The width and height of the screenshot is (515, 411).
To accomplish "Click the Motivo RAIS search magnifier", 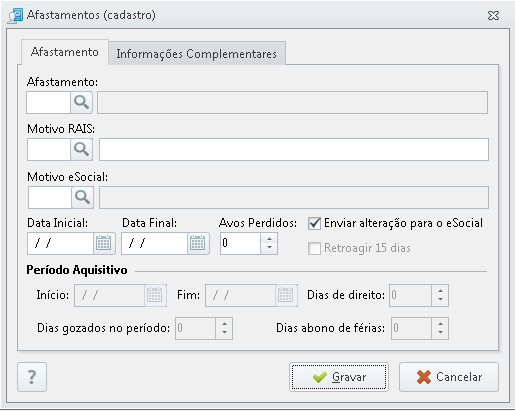I will (x=81, y=149).
